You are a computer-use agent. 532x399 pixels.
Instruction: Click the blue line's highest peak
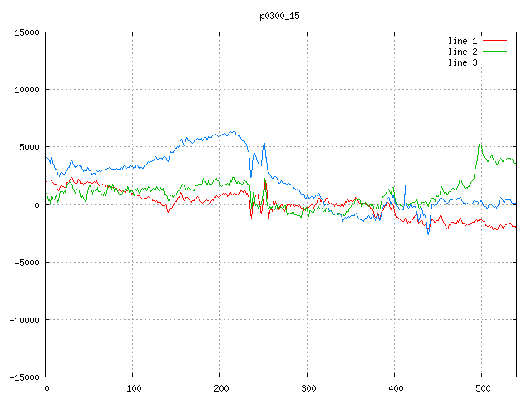pyautogui.click(x=234, y=131)
